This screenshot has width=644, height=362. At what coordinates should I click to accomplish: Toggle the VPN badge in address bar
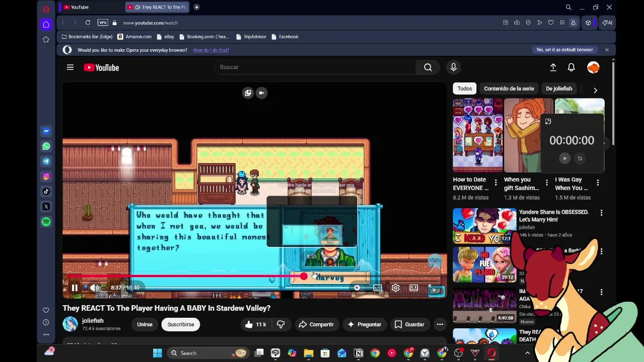click(x=103, y=23)
